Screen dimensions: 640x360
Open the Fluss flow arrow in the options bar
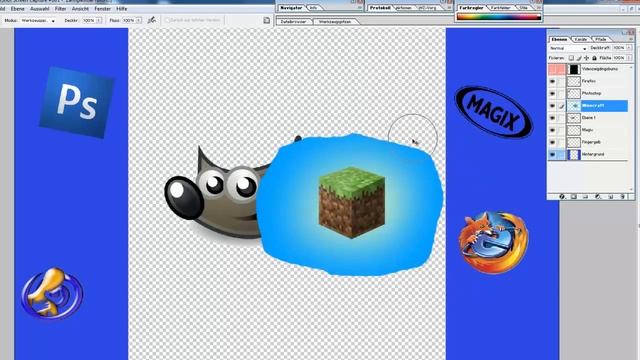pos(139,20)
